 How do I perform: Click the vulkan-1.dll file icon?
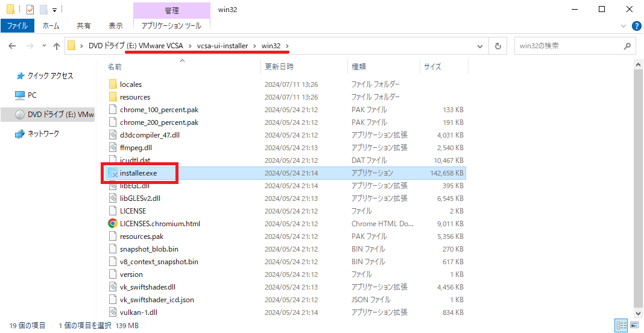pos(113,312)
